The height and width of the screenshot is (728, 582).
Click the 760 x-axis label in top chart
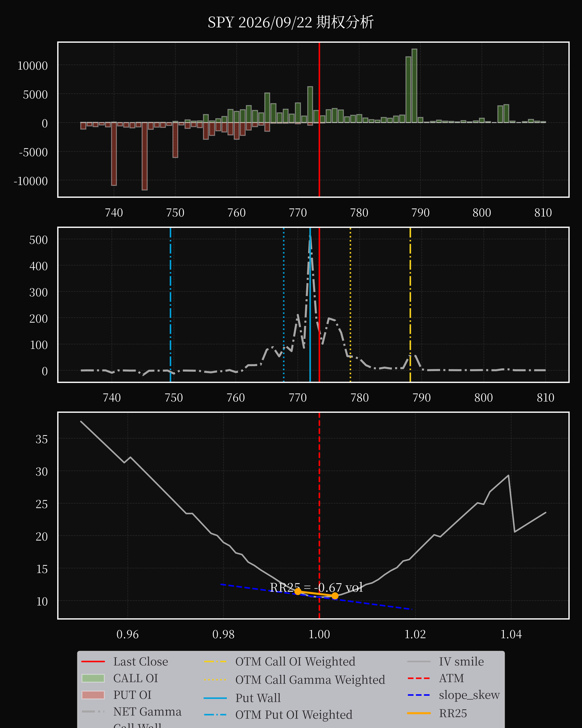(x=236, y=213)
